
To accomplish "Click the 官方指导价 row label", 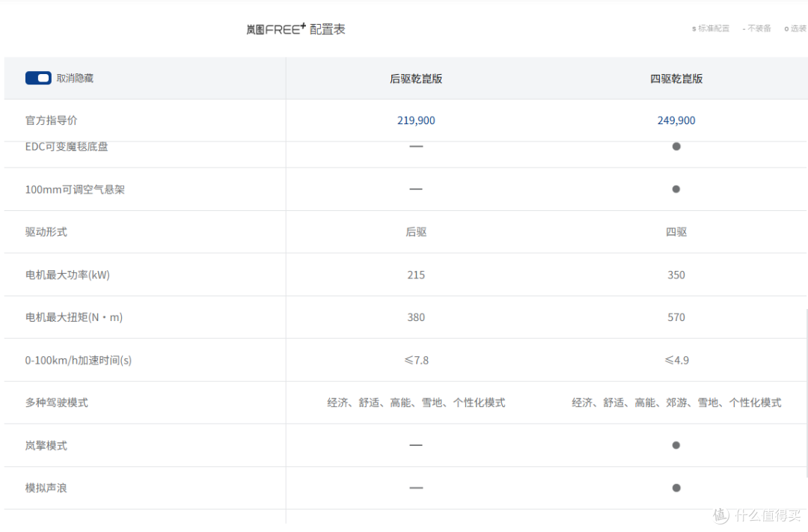I will click(51, 120).
